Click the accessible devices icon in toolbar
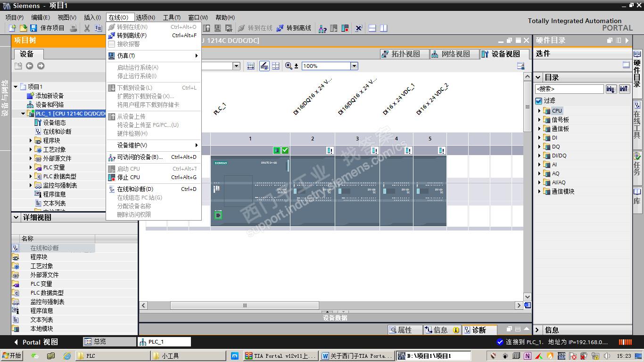Screen dimensions: 644x362 [322, 28]
